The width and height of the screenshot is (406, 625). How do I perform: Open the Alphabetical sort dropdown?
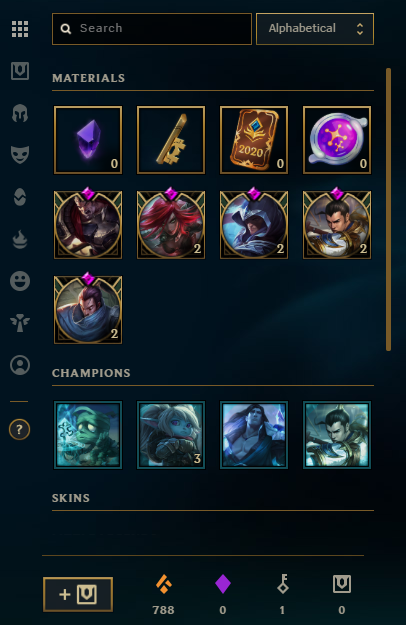point(315,29)
